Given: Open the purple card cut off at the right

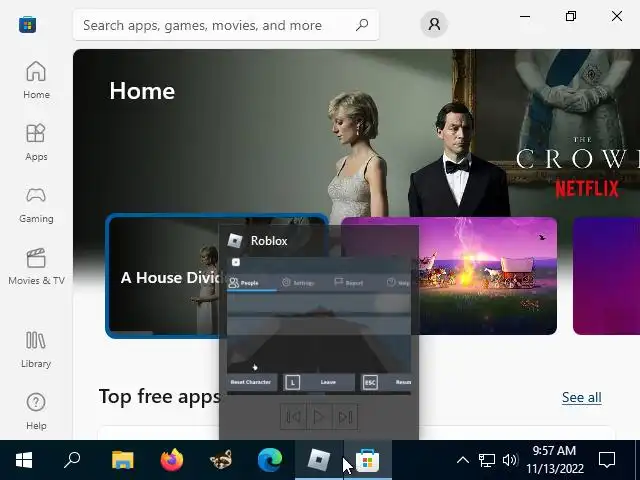Looking at the screenshot, I should point(607,276).
